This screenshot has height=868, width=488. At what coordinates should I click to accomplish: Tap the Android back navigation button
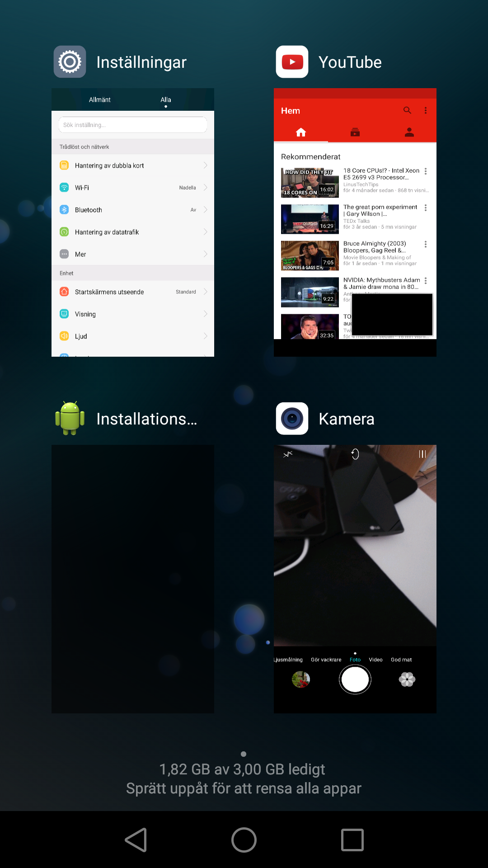click(x=136, y=840)
